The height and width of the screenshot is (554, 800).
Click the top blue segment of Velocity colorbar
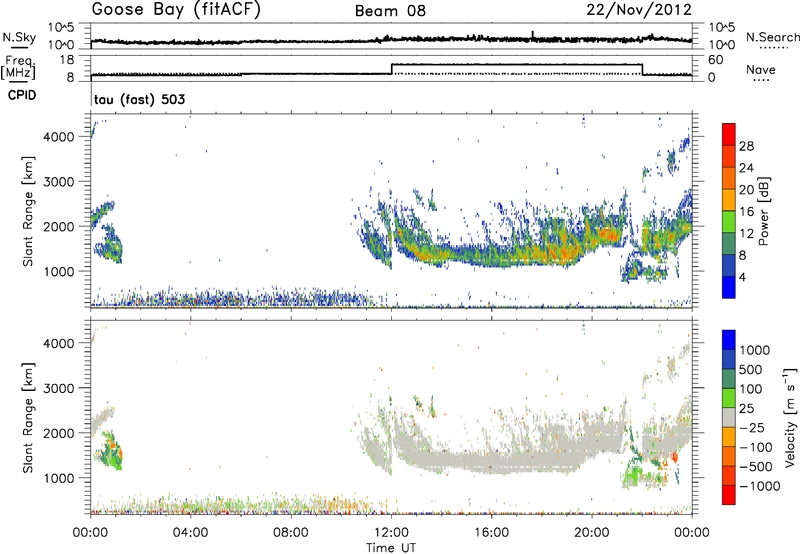click(729, 340)
